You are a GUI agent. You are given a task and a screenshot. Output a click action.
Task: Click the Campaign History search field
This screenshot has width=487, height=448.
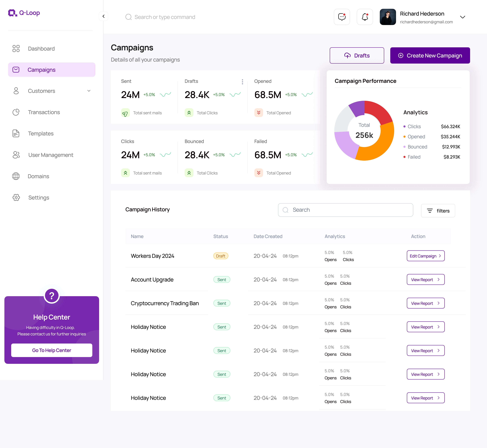[345, 210]
